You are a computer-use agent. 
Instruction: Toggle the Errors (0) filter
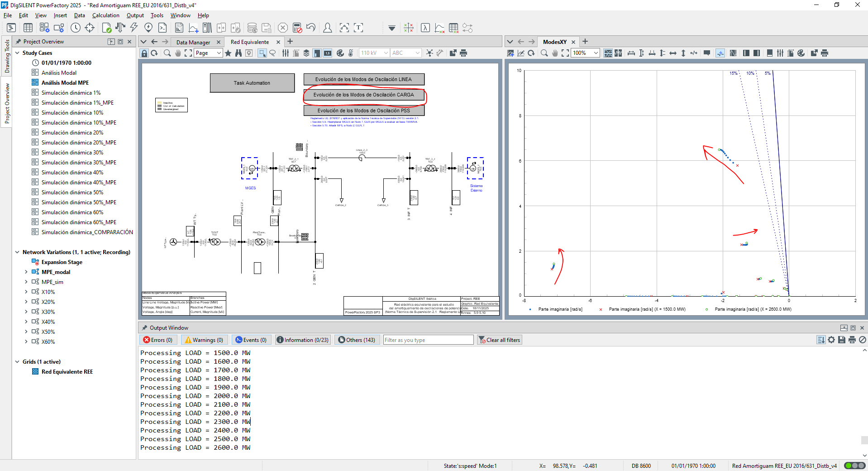(x=158, y=340)
